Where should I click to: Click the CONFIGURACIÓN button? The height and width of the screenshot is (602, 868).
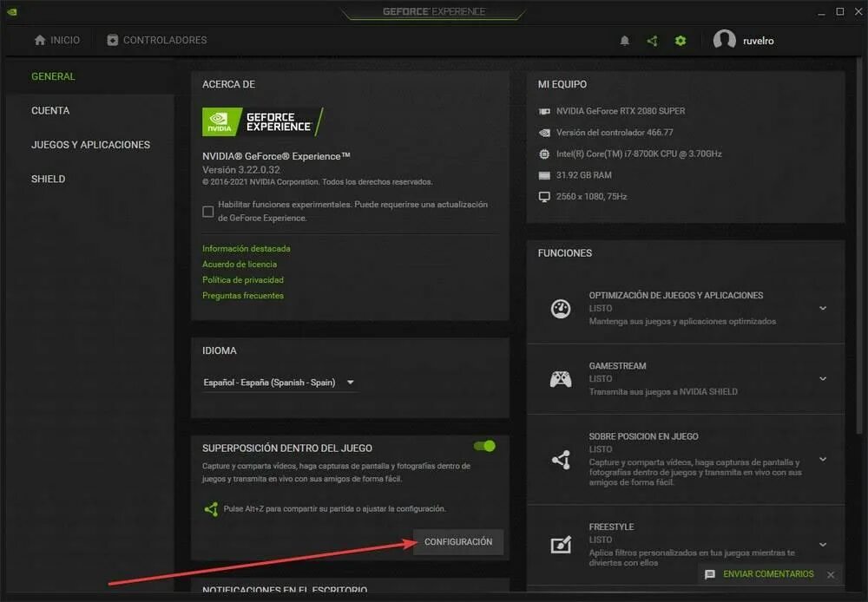[458, 541]
